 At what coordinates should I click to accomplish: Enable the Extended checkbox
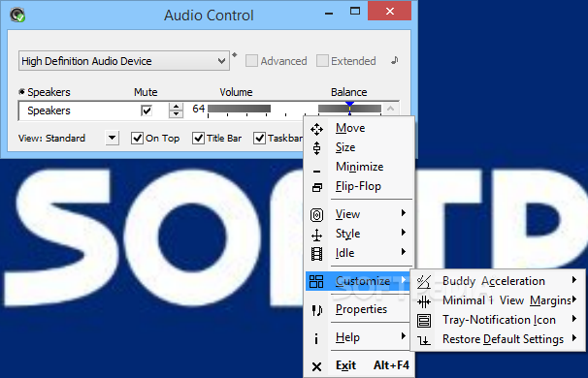click(x=322, y=61)
